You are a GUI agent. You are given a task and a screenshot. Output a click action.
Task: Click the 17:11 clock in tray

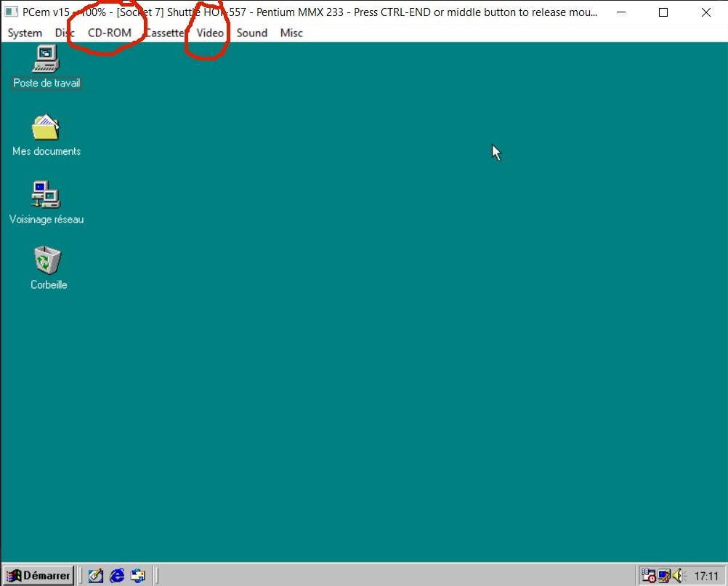(x=706, y=577)
